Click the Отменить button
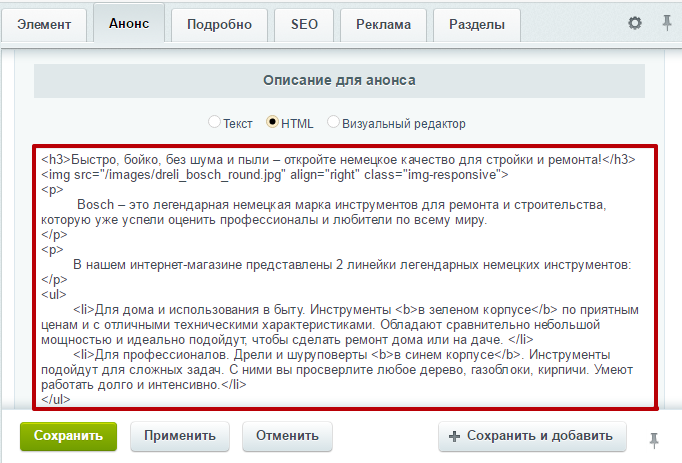Image resolution: width=682 pixels, height=463 pixels. click(x=287, y=436)
